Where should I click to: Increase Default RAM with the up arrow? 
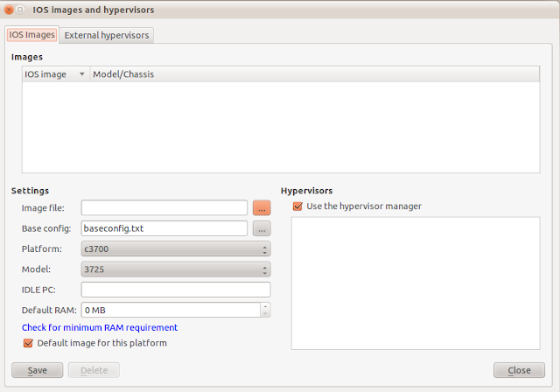[x=265, y=306]
